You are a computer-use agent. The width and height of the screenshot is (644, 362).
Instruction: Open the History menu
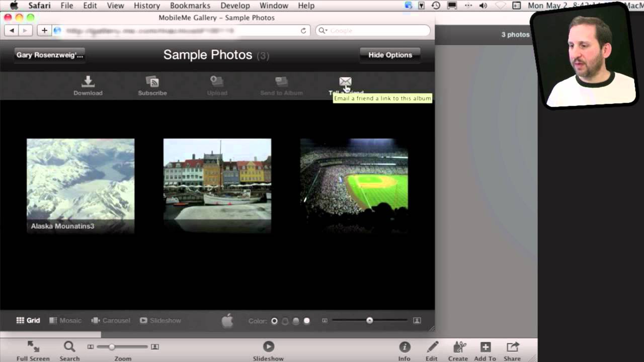(147, 6)
